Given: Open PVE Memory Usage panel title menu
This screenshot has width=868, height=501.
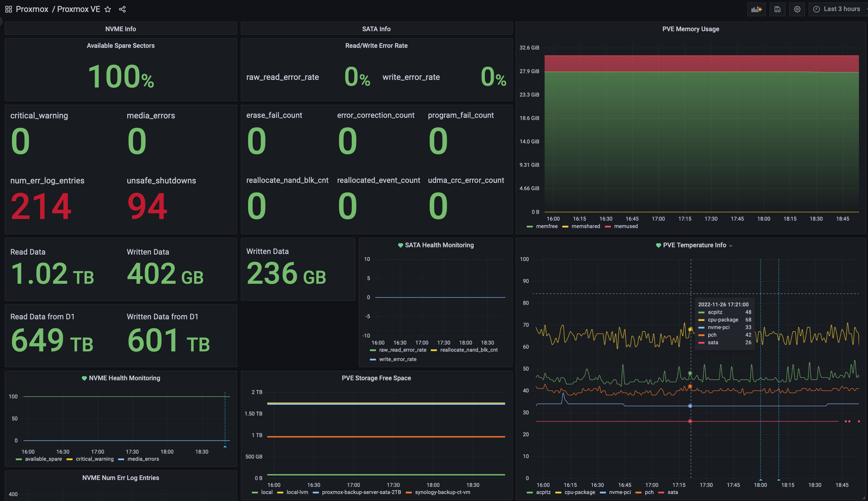Looking at the screenshot, I should coord(690,29).
